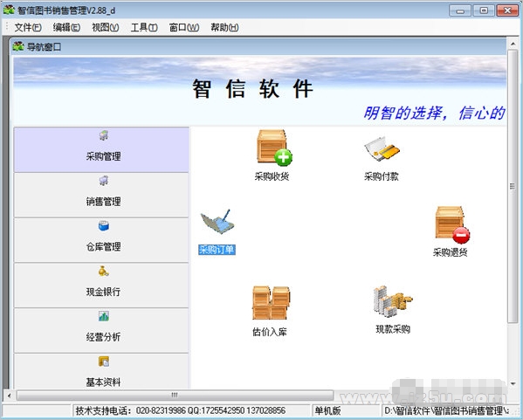The width and height of the screenshot is (523, 420).
Task: Click the highlighted 采购订单 label
Action: [x=217, y=250]
